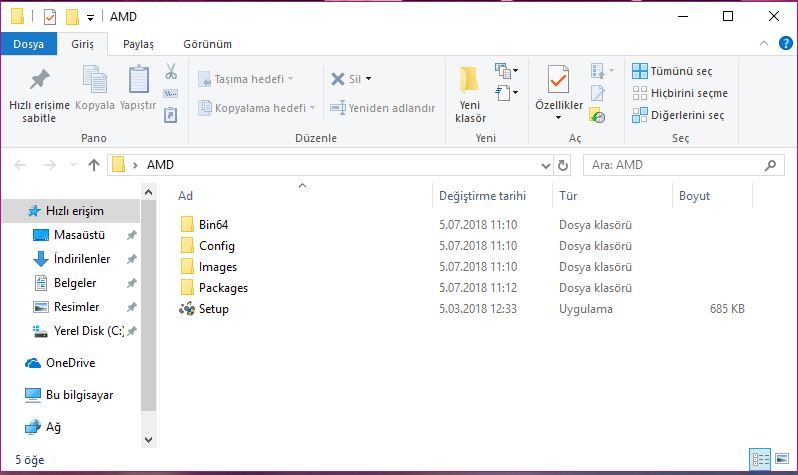Click the easy access icon in Yeni group
Image resolution: width=798 pixels, height=475 pixels.
(504, 93)
